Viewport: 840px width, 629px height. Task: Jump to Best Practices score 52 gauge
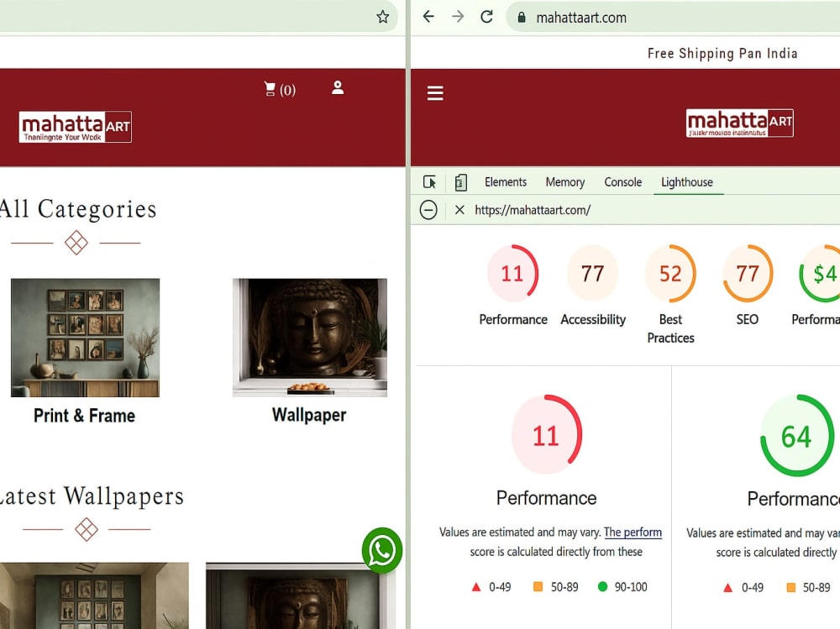670,272
